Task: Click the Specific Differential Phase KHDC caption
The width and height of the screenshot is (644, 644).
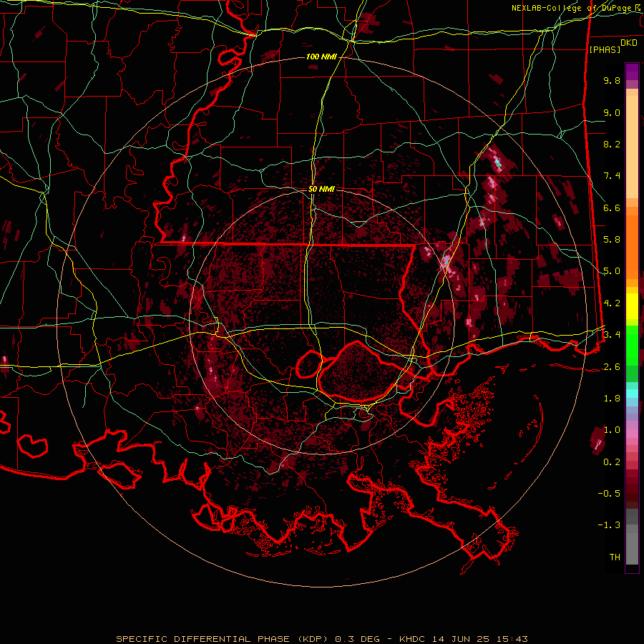Action: [322, 639]
